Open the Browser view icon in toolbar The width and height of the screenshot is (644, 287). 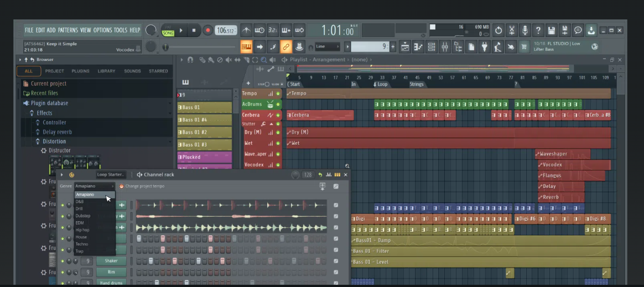tap(458, 47)
